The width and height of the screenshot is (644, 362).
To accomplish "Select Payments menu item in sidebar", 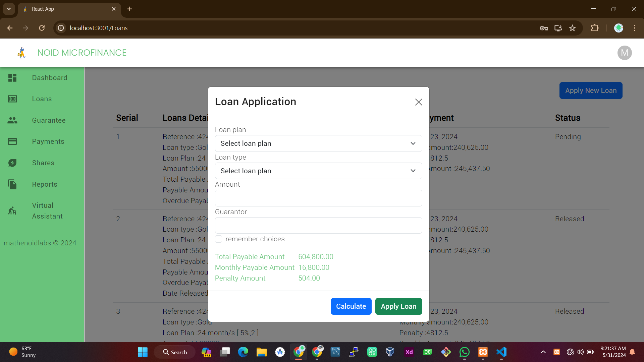I will (48, 141).
